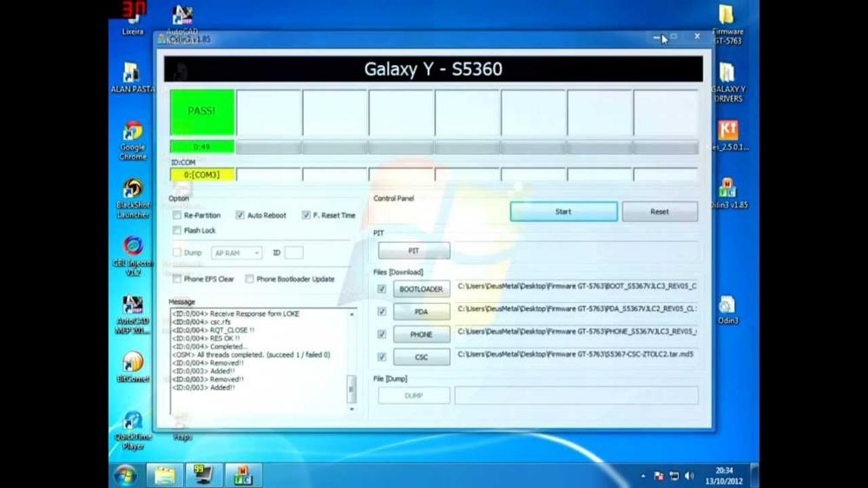Toggle the Auto Reboot checkbox
The image size is (868, 488).
pyautogui.click(x=240, y=215)
